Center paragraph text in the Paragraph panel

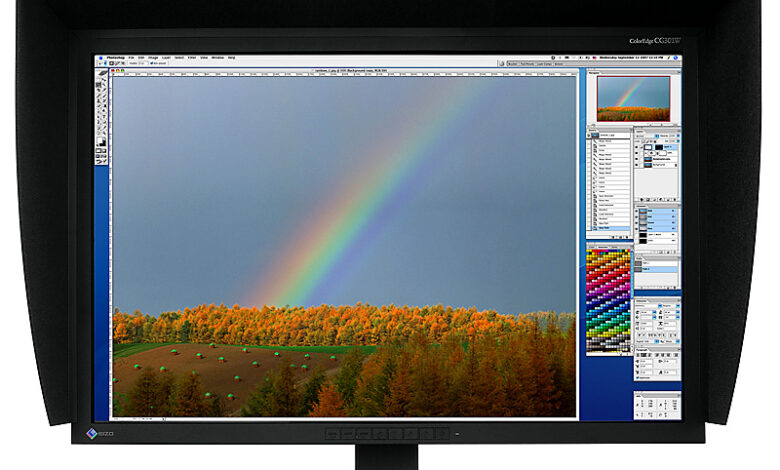643,355
